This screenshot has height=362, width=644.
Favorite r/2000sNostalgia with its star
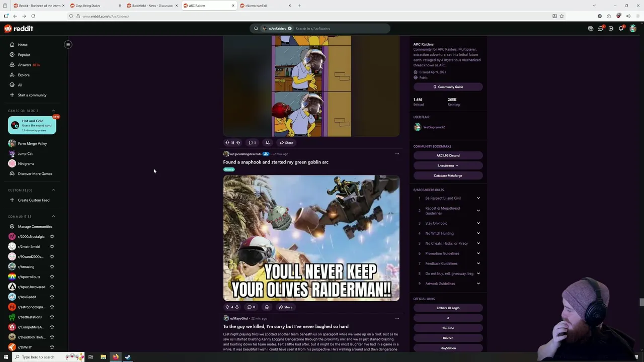click(52, 236)
